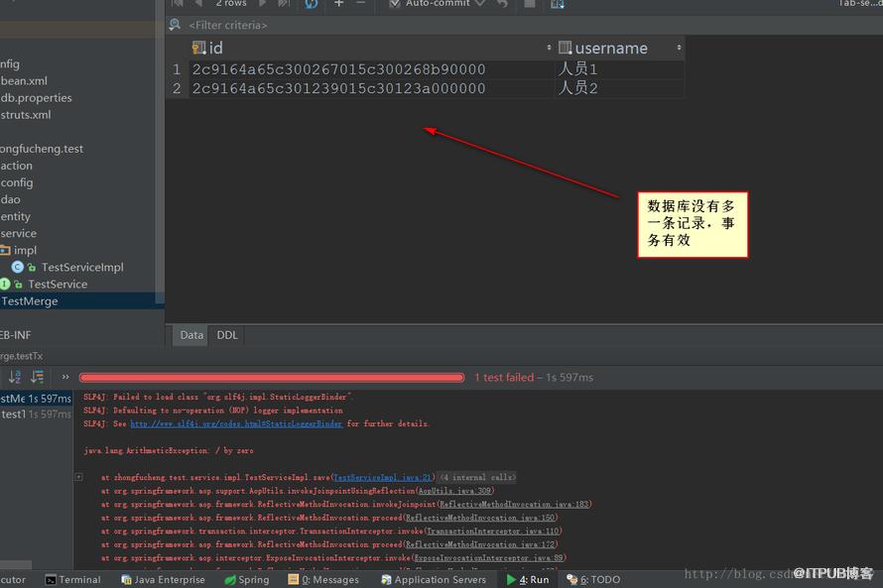Click the red test progress bar
883x588 pixels.
click(272, 378)
